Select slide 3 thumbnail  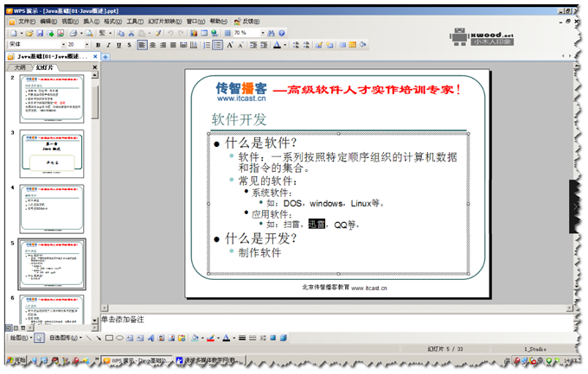52,154
